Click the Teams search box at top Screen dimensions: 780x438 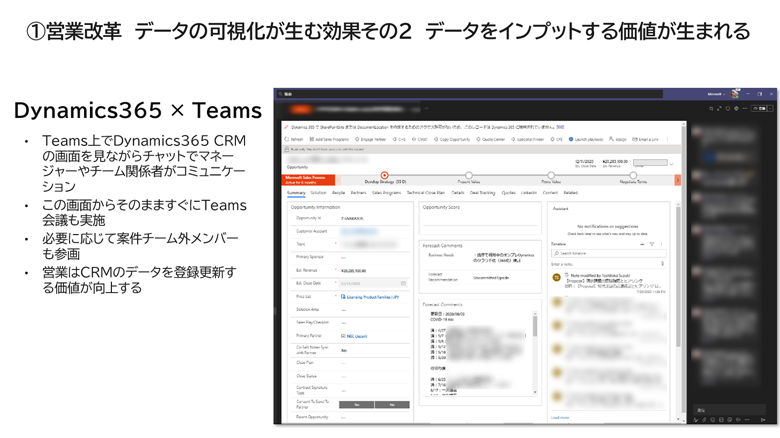[470, 94]
